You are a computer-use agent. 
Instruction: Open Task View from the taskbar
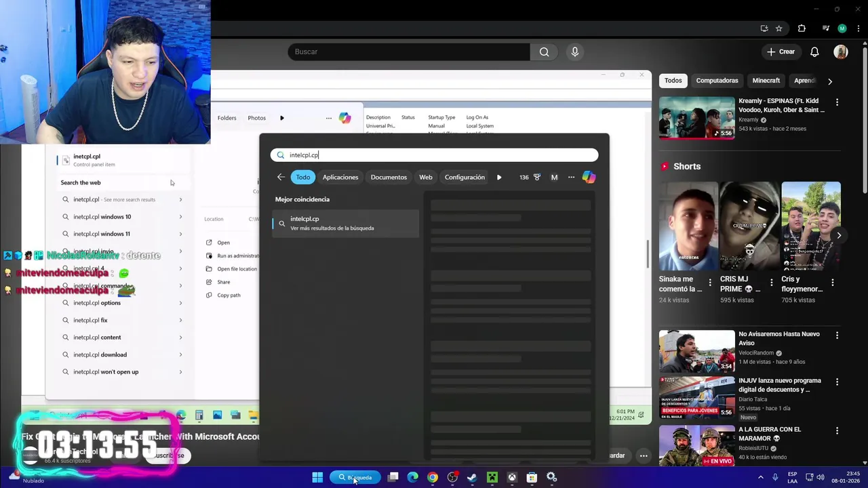point(393,477)
